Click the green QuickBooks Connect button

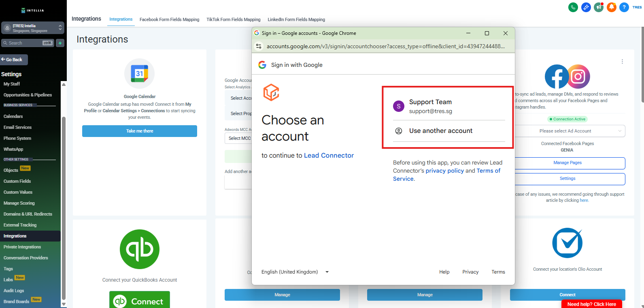[140, 300]
